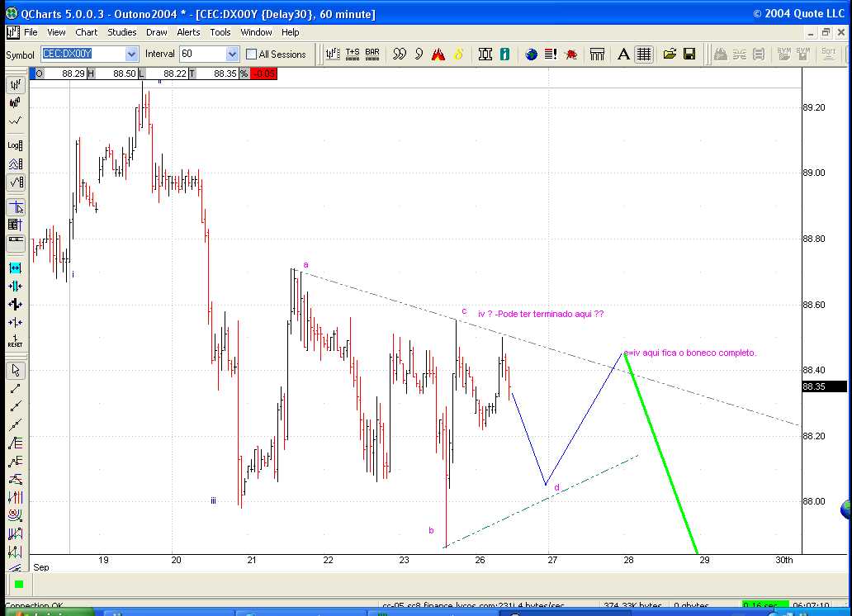
Task: Toggle the Log scale icon
Action: 15,145
